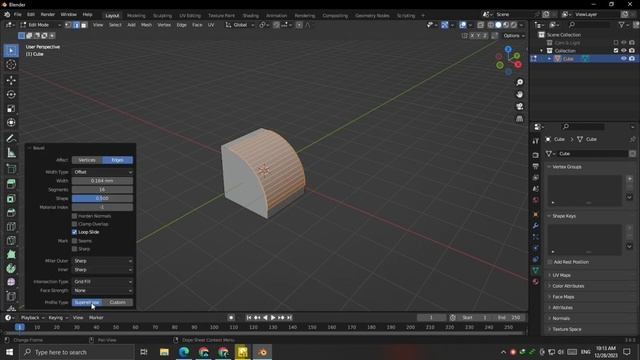The height and width of the screenshot is (360, 640).
Task: Open the timeline Playback menu
Action: 32,318
